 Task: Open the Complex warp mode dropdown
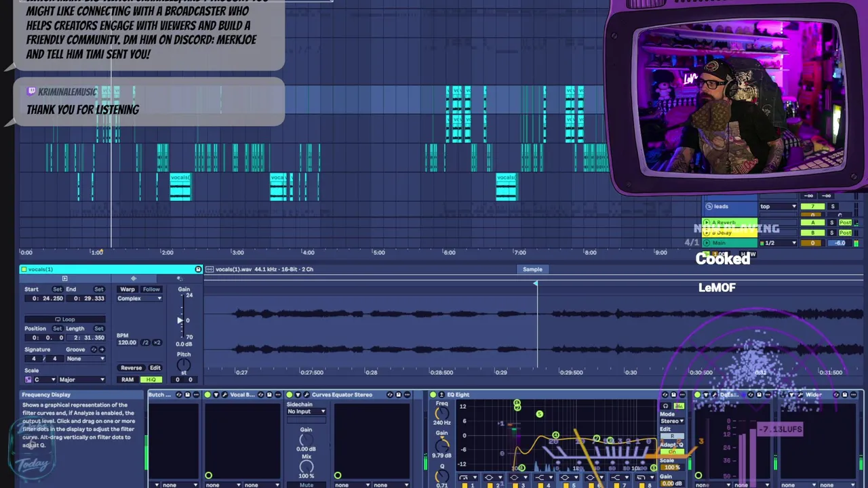click(x=140, y=298)
